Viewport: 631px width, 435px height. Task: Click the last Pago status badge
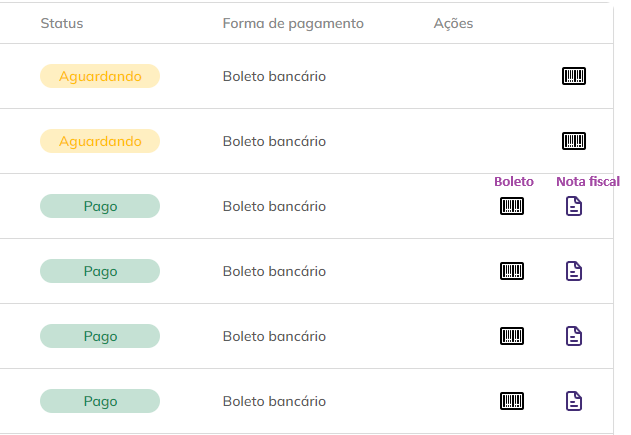click(x=100, y=401)
